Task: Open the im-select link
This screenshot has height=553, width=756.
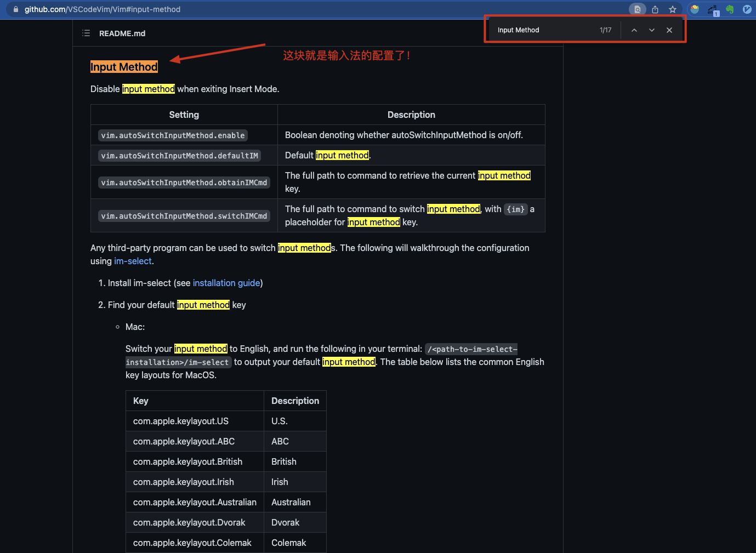Action: (133, 261)
